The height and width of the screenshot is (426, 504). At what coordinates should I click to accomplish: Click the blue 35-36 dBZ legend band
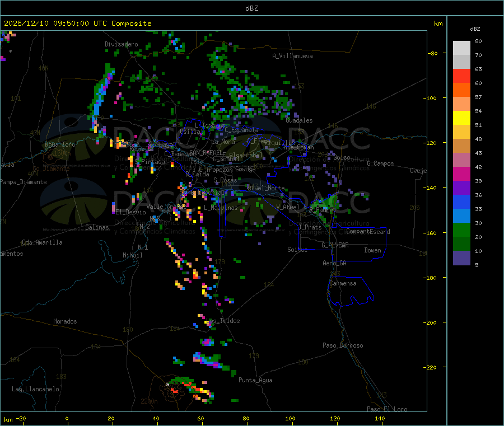tap(461, 202)
